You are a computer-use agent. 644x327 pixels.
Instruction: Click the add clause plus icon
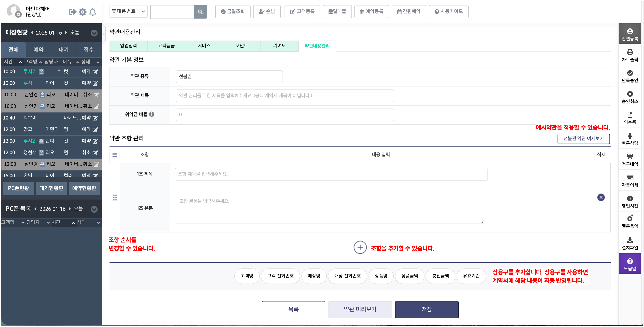[x=360, y=247]
